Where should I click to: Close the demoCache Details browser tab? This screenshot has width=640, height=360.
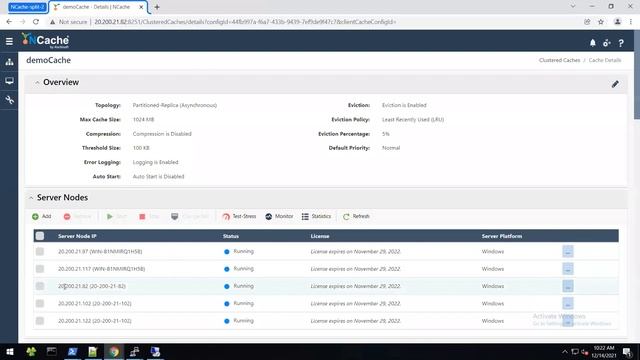pyautogui.click(x=141, y=7)
